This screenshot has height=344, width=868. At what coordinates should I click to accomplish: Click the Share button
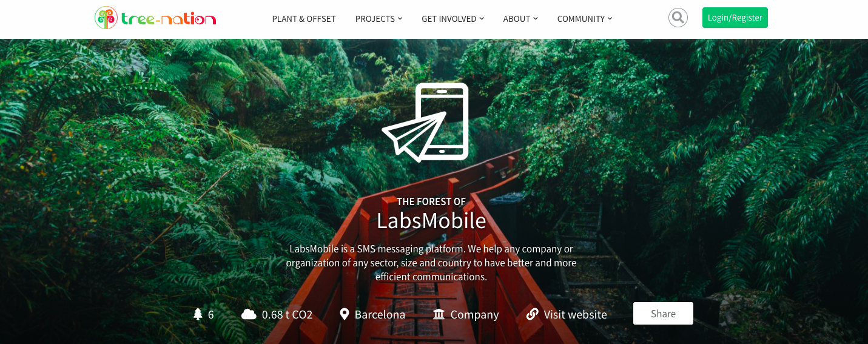pos(663,314)
